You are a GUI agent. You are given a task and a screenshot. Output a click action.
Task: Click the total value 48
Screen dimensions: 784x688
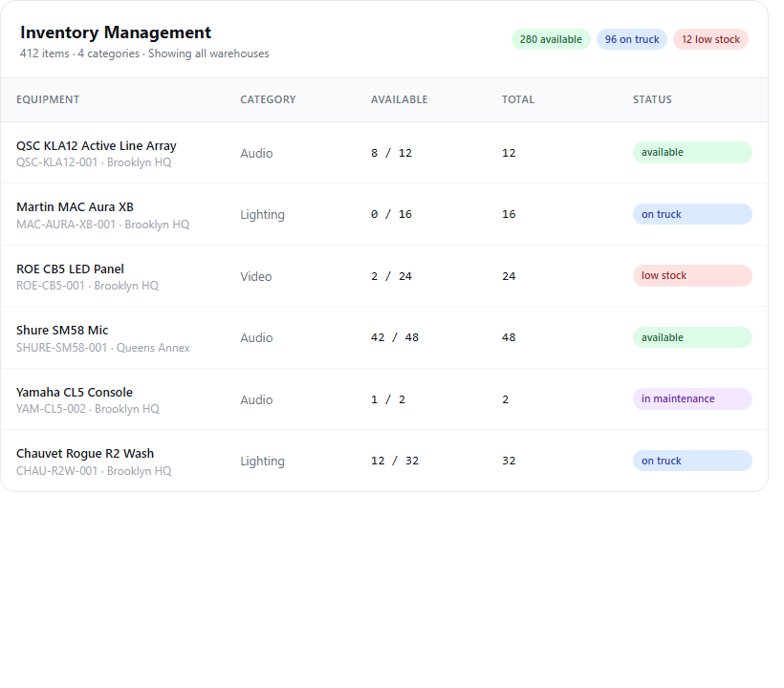pyautogui.click(x=509, y=337)
